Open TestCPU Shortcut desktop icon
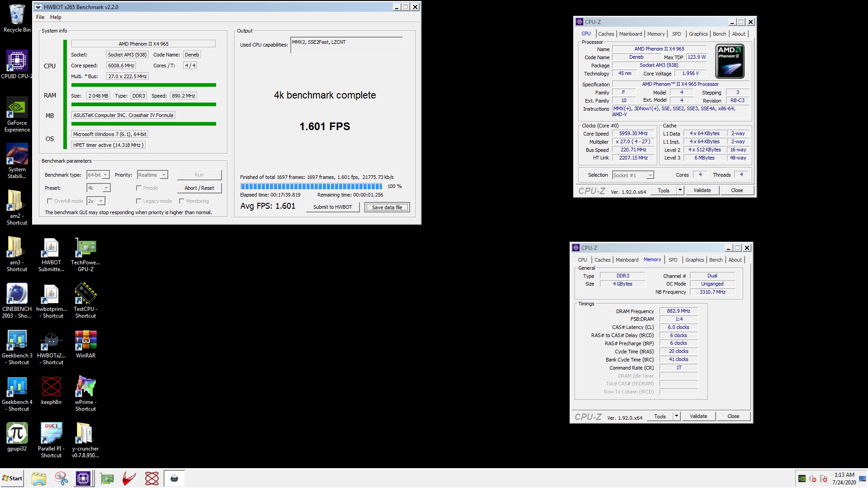This screenshot has height=488, width=868. coord(85,300)
